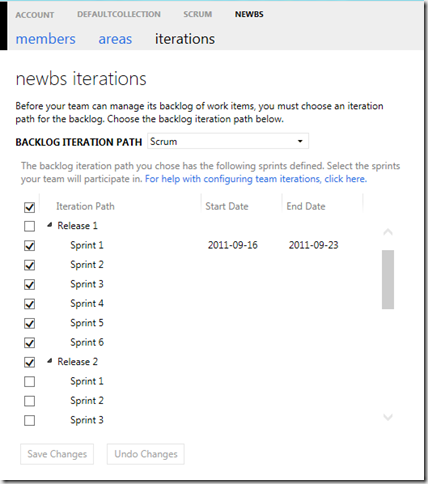
Task: Go to the DEFAULTCOLLECTION breadcrumb
Action: 119,14
